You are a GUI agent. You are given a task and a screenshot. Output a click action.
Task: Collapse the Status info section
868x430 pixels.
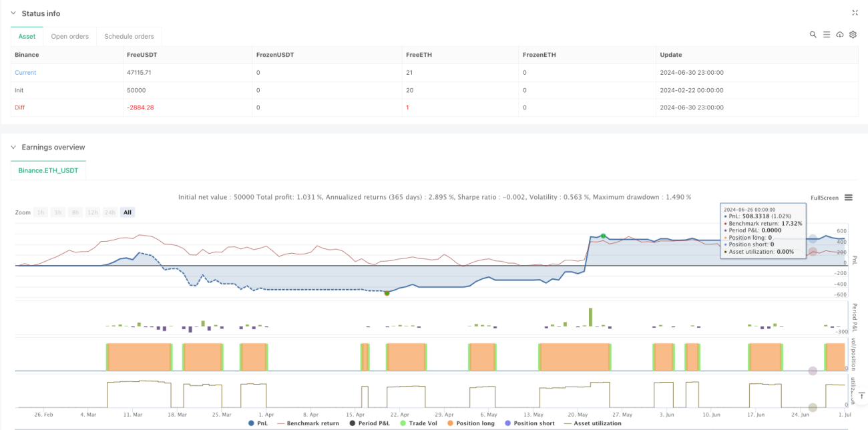[x=13, y=13]
